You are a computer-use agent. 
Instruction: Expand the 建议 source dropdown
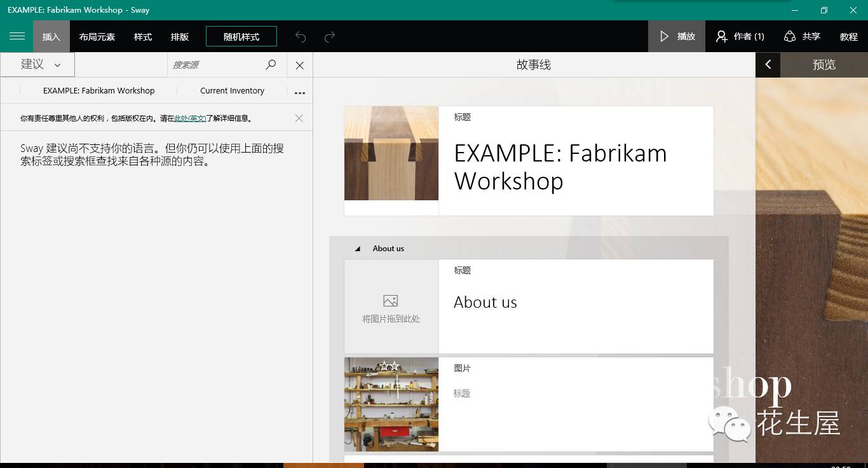pos(37,64)
